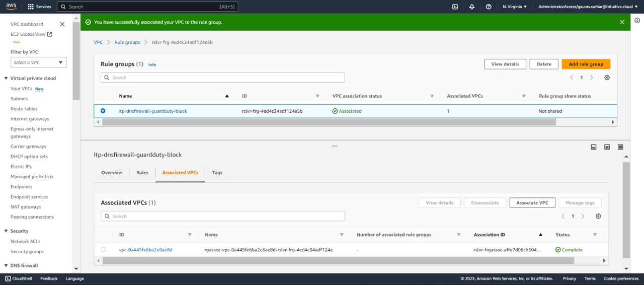Open CloudShell terminal icon in top bar

[x=455, y=7]
